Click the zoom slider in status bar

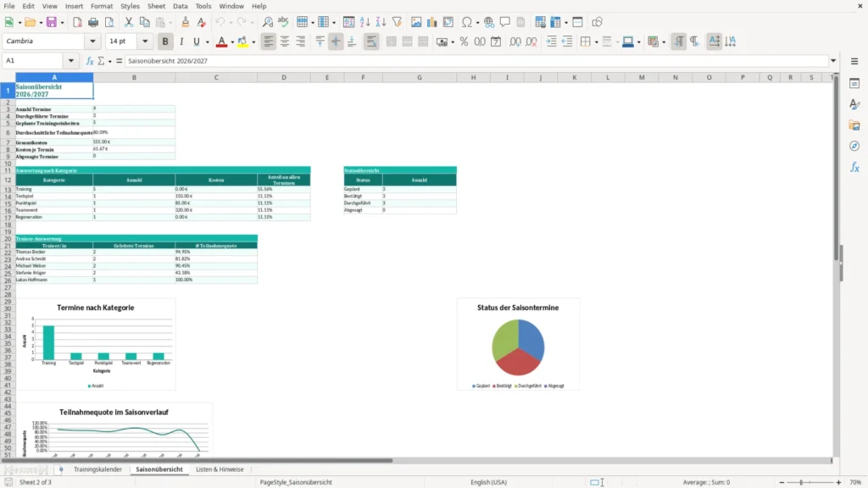pos(810,482)
